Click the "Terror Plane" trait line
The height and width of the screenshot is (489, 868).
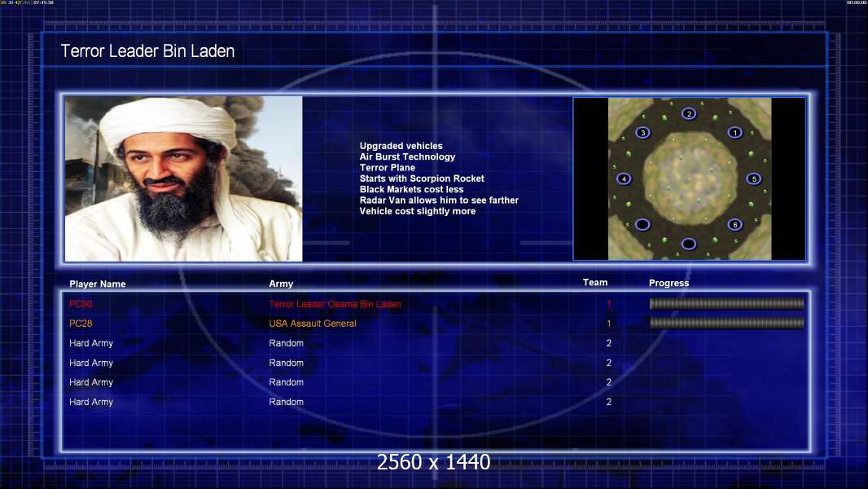[388, 167]
